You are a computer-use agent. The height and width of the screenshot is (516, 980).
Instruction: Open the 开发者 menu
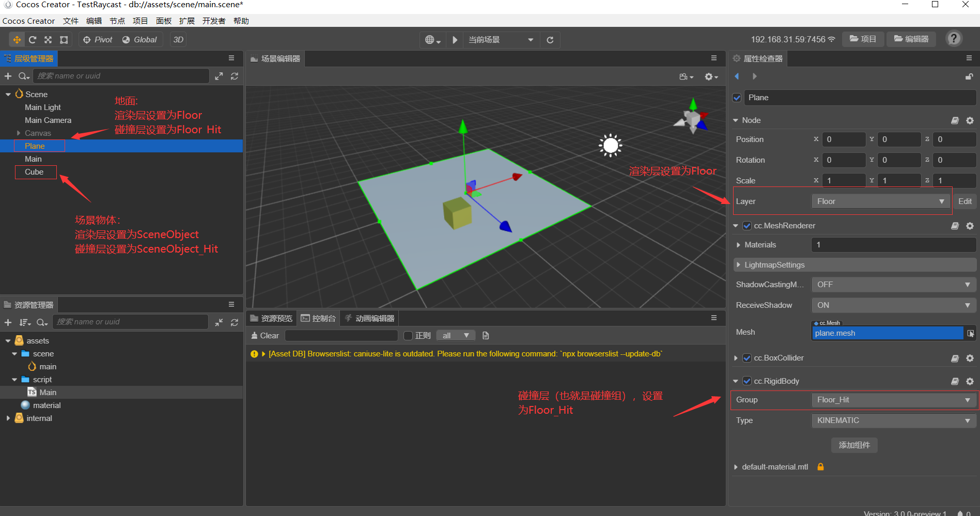(x=214, y=21)
